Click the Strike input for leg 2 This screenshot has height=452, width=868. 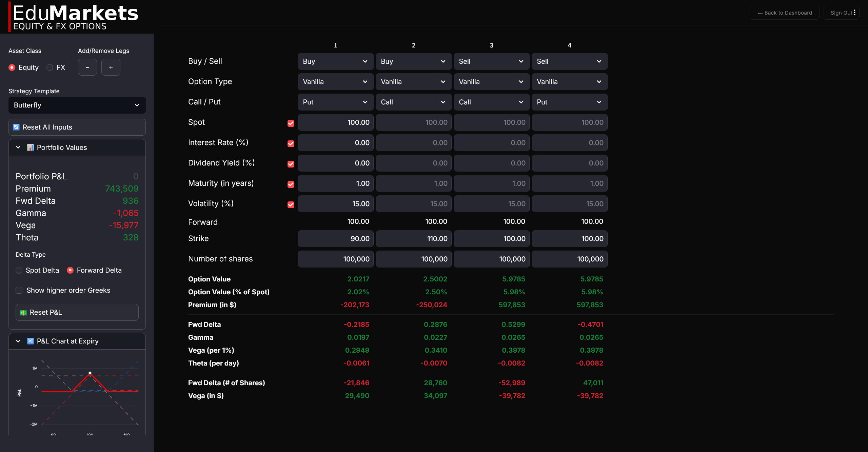[413, 238]
